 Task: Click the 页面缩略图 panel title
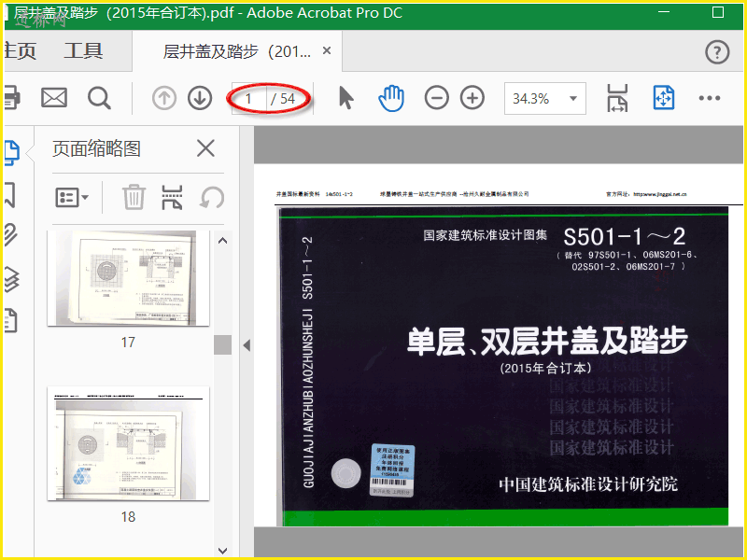click(97, 149)
